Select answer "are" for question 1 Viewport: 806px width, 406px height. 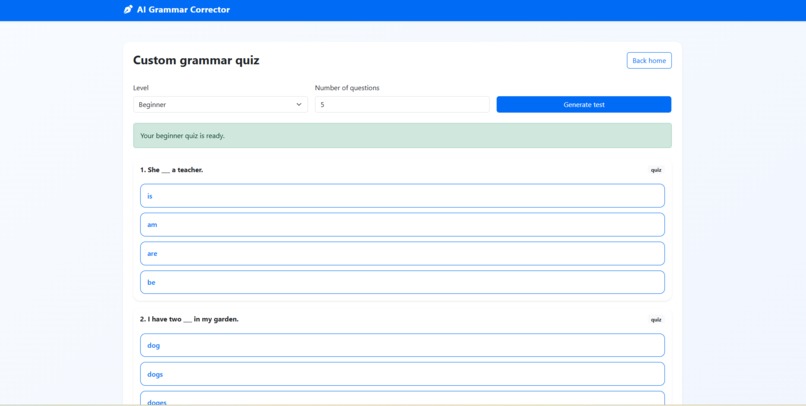click(x=402, y=253)
